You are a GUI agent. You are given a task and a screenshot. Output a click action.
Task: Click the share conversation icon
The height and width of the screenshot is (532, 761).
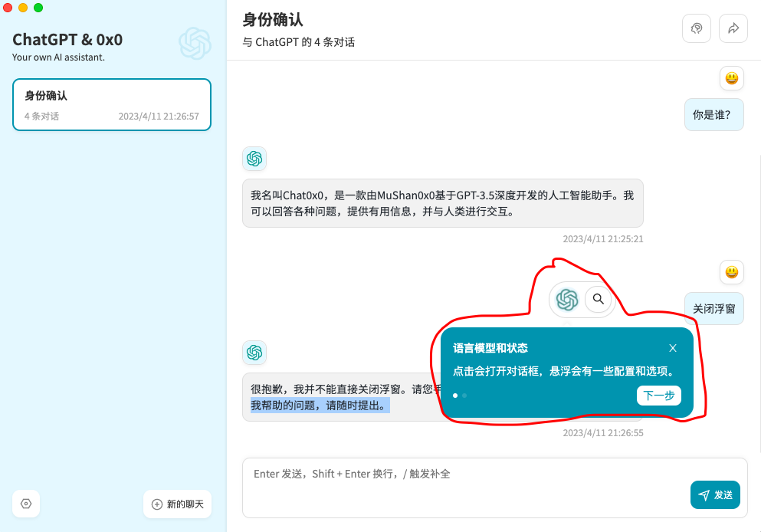[x=733, y=28]
